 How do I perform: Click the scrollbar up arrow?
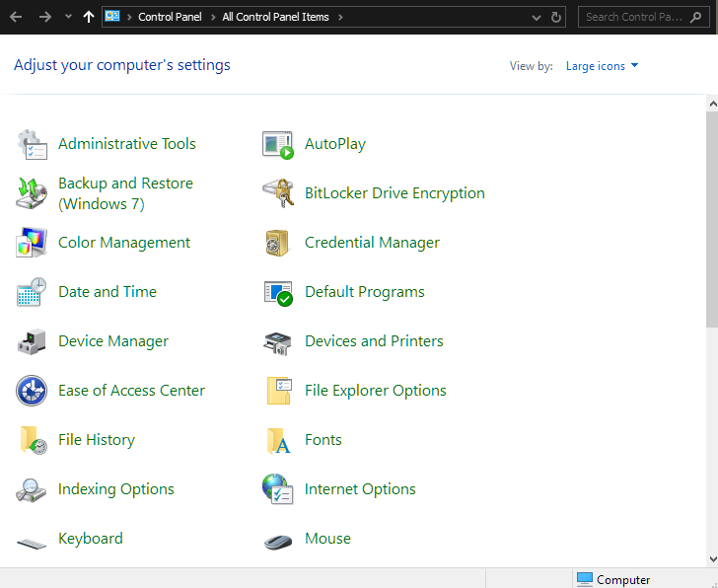pos(712,104)
